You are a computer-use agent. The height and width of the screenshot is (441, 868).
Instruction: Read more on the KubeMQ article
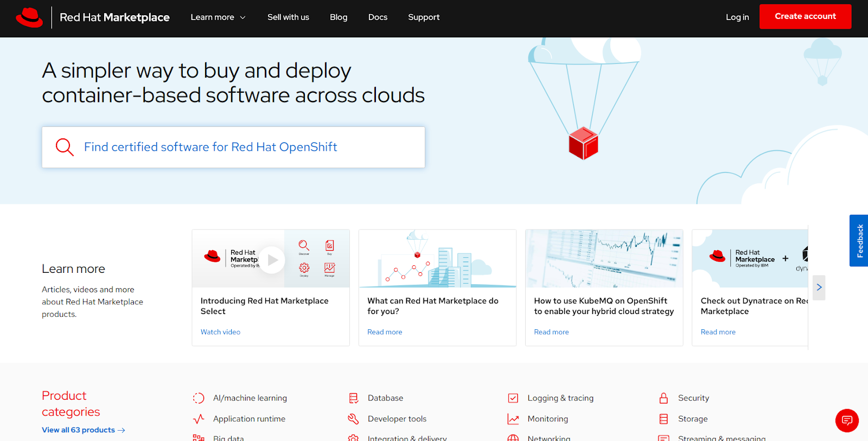pyautogui.click(x=551, y=332)
